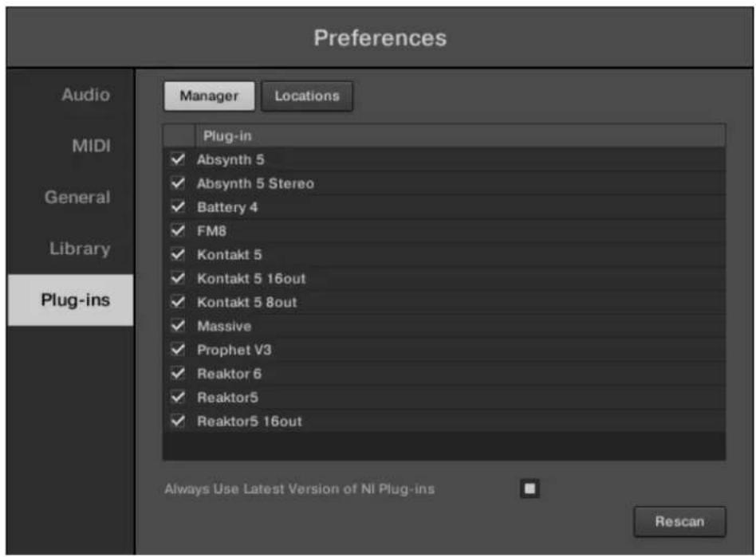Uncheck the Absynth 5 plug-in checkbox

[178, 160]
